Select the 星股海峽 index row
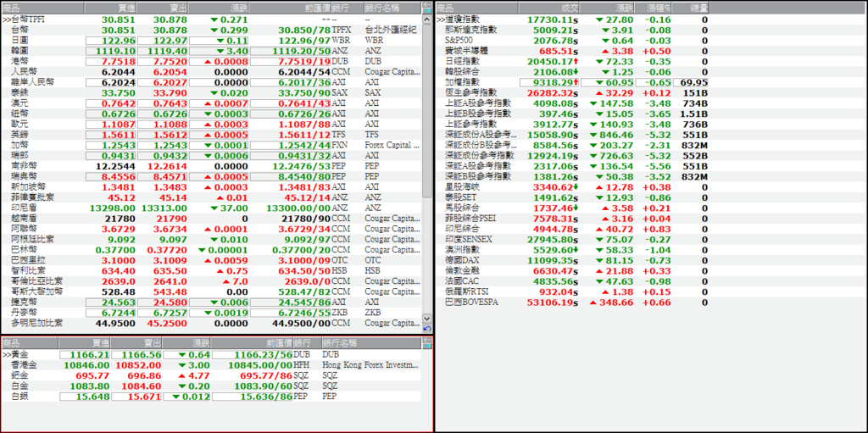The image size is (868, 433). [x=572, y=187]
